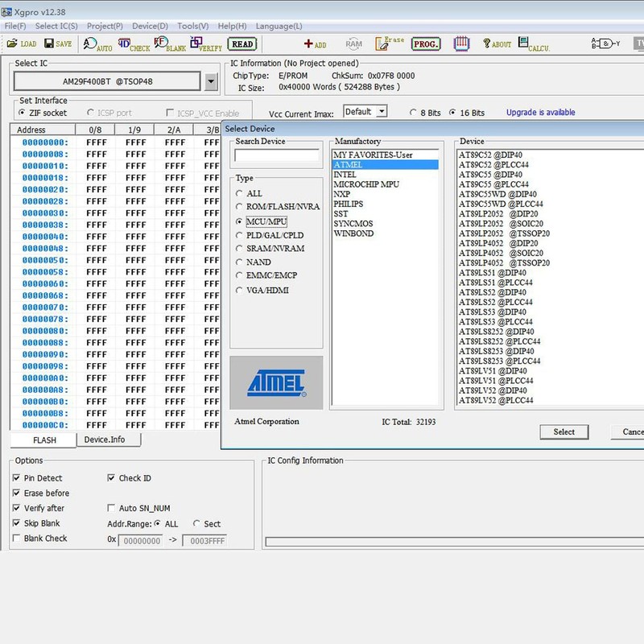Open the ABOUT dialog icon
Viewport: 644px width, 644px height.
(x=497, y=43)
